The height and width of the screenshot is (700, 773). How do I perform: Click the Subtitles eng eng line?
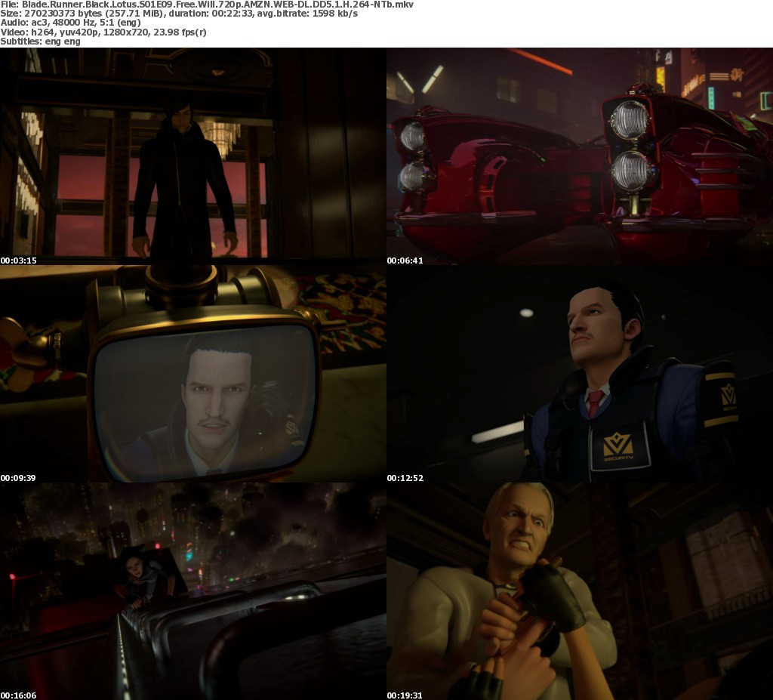(x=40, y=41)
